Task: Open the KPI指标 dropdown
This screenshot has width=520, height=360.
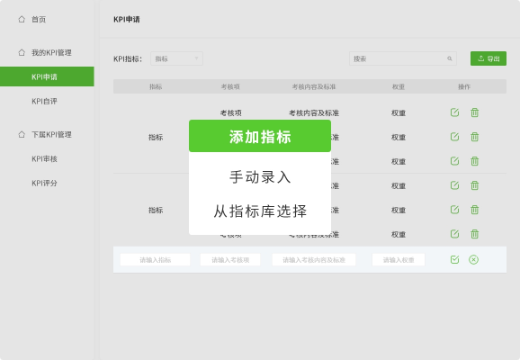Action: 176,59
